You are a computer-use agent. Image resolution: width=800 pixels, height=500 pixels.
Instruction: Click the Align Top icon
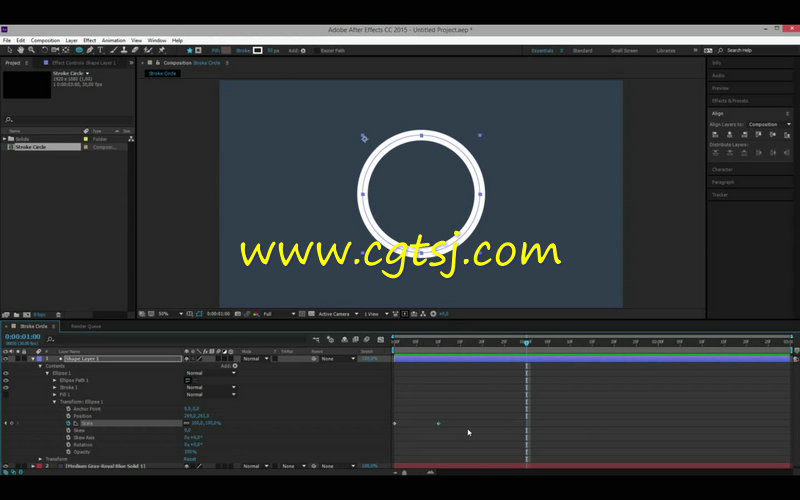tap(758, 135)
